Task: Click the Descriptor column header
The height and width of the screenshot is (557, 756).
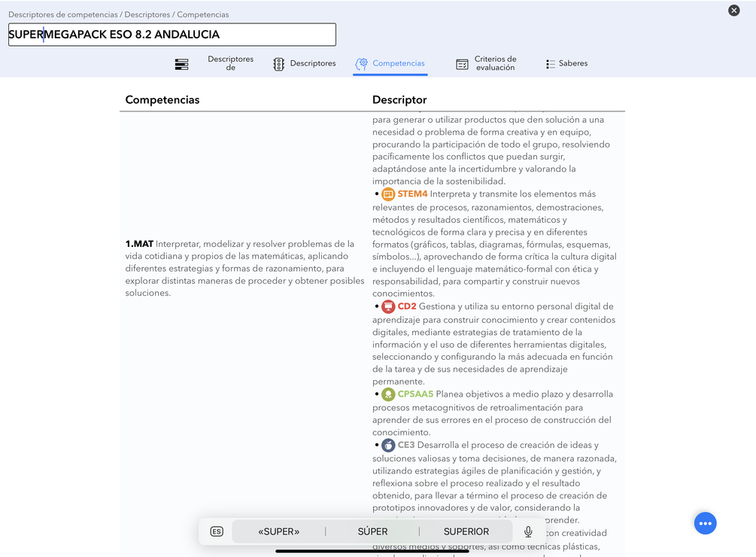Action: click(399, 100)
